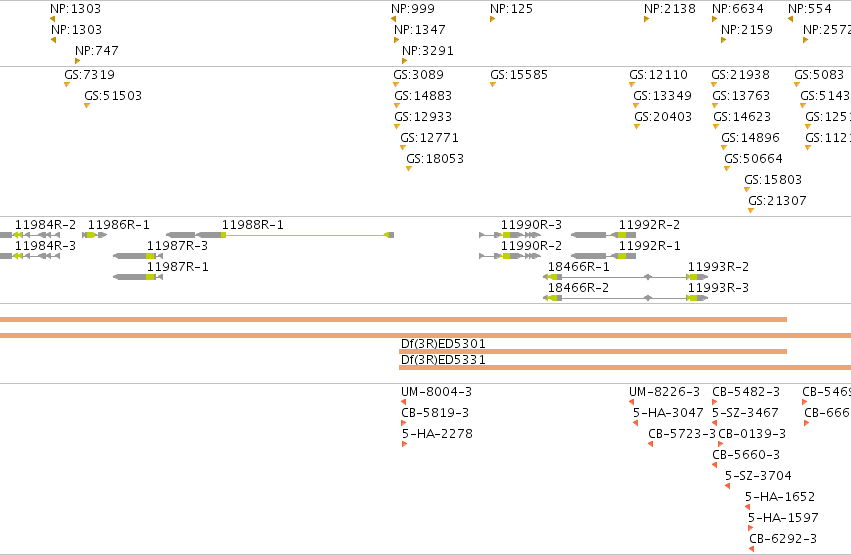This screenshot has height=555, width=851.
Task: Select the Df(3R)ED5331 deletion bar
Action: (625, 368)
